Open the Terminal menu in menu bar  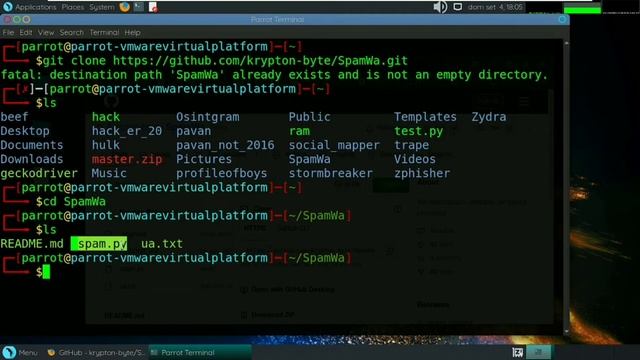[104, 32]
